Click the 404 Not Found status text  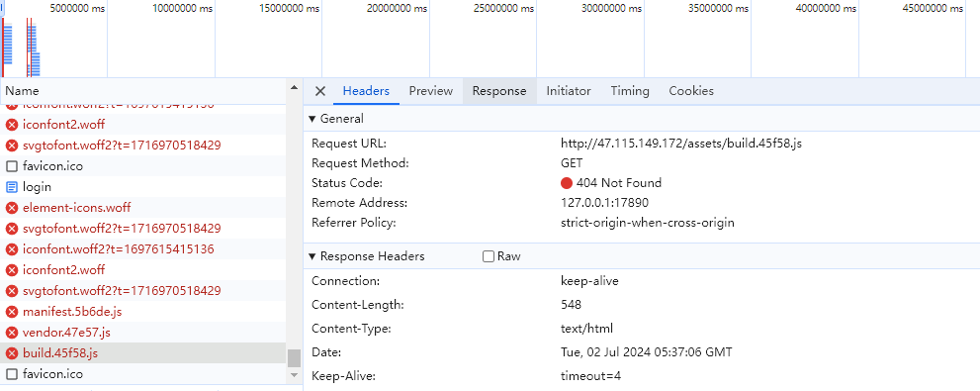click(619, 183)
